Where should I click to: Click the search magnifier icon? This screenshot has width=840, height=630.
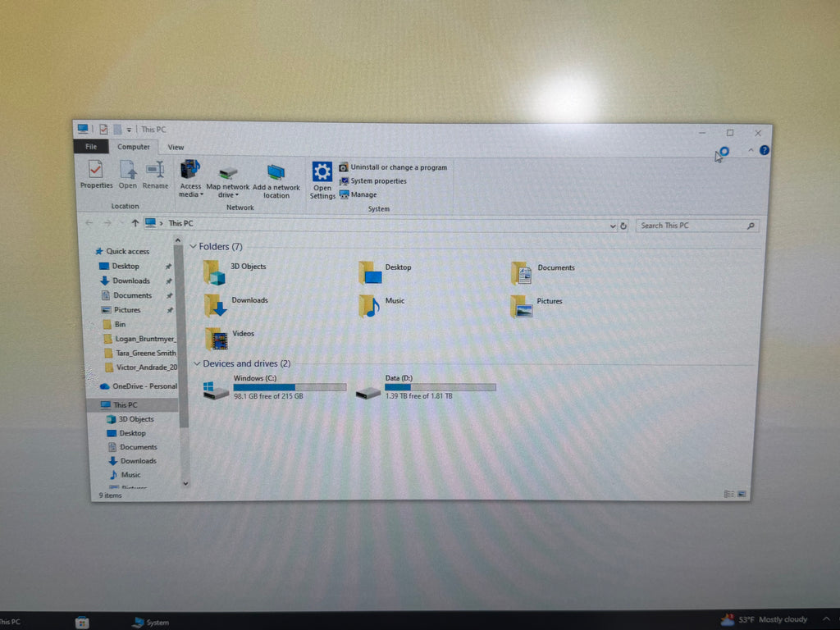[751, 226]
